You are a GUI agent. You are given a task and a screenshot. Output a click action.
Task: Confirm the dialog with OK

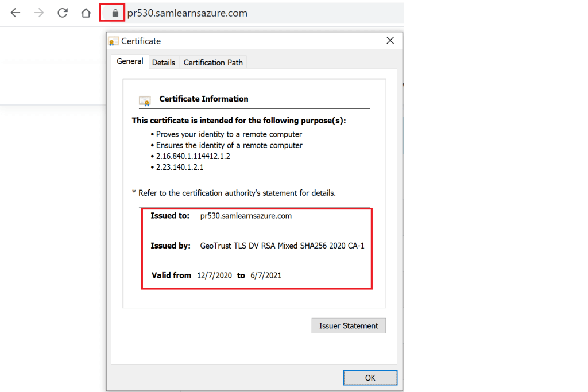pyautogui.click(x=370, y=377)
